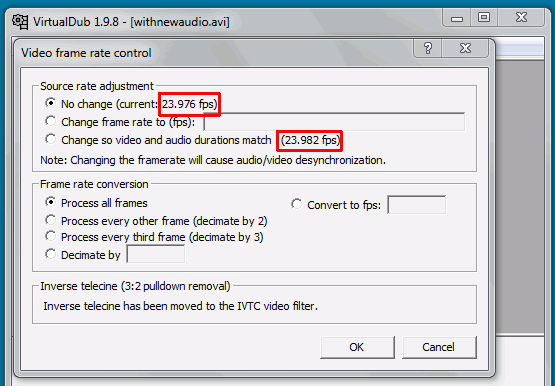
Task: Maximize the VirtualDub main window
Action: tap(484, 18)
